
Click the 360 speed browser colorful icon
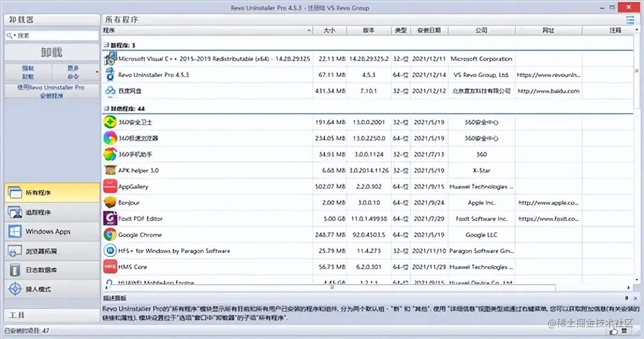[x=110, y=138]
